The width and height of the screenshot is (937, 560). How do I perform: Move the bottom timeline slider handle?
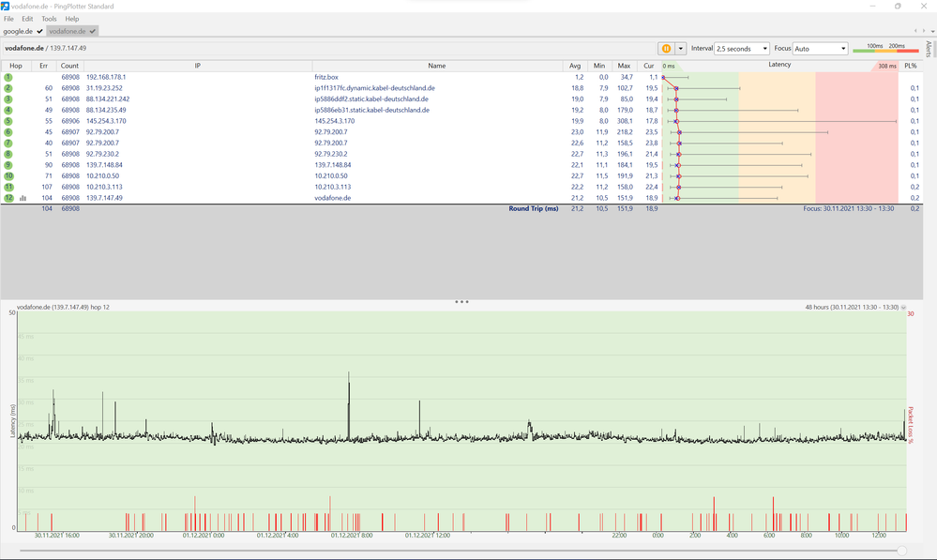[x=901, y=551]
